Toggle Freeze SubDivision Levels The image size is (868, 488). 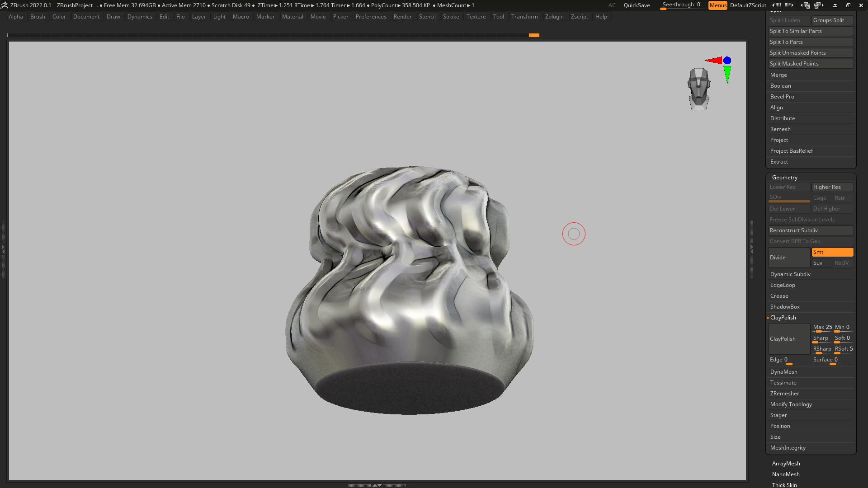click(811, 220)
